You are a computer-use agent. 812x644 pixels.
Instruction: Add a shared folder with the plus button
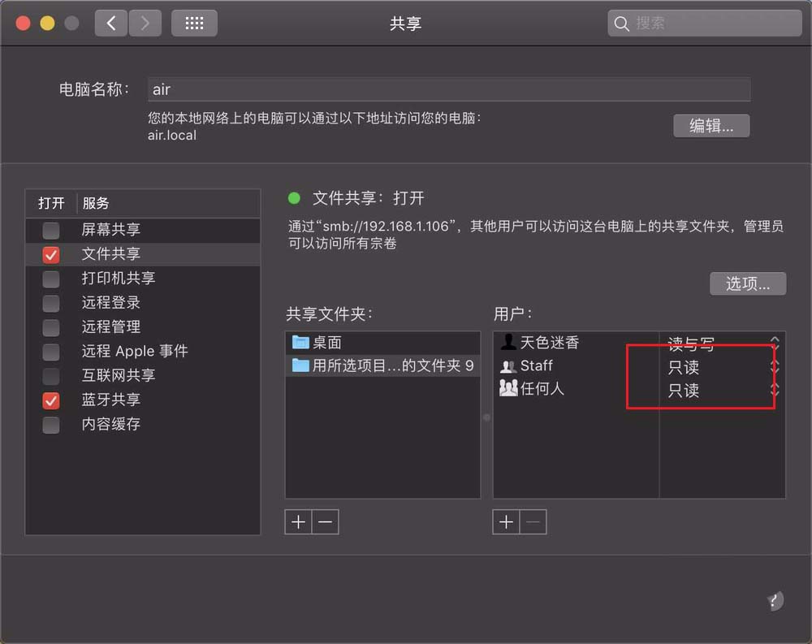pos(298,521)
